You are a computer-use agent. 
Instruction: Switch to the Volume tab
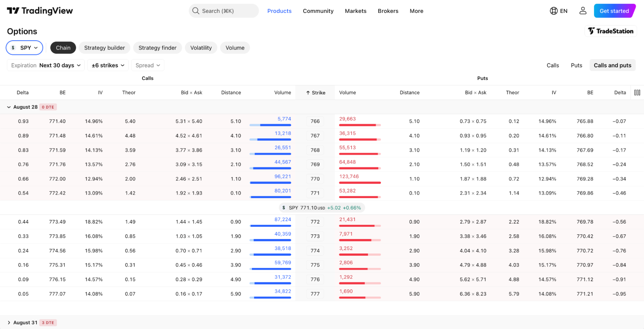235,48
